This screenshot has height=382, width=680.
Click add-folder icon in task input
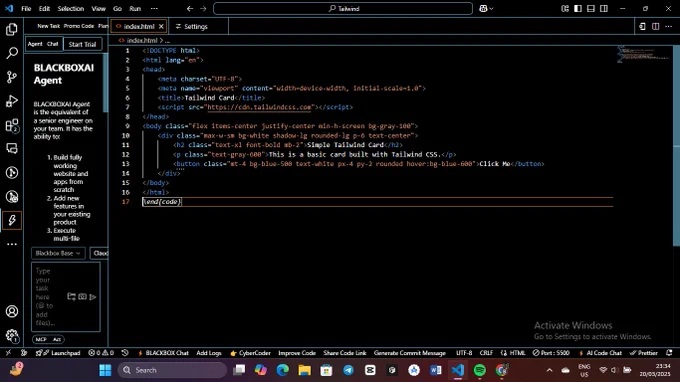(72, 297)
